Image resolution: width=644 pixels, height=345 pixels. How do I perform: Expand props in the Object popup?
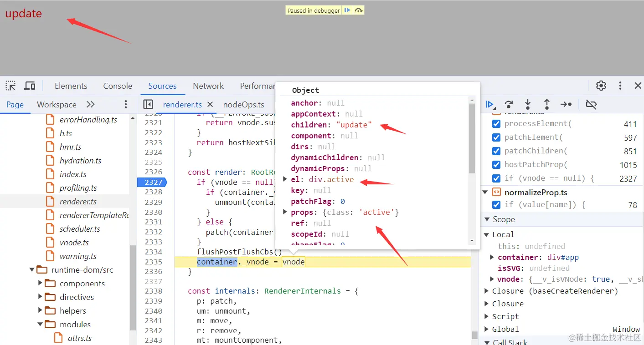tap(285, 212)
